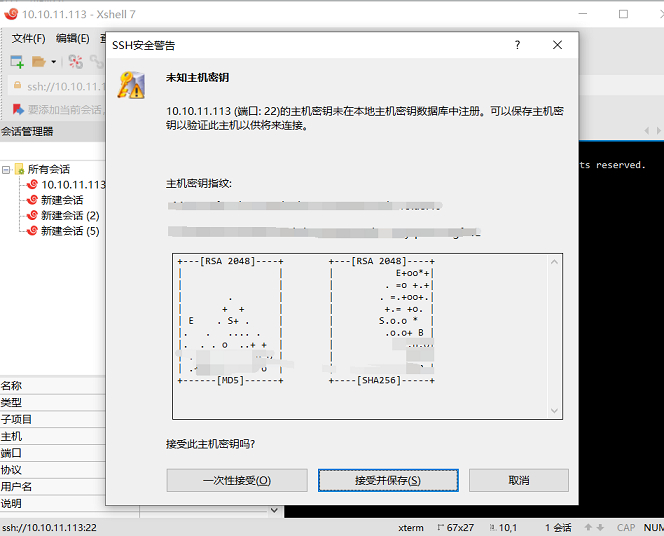Image resolution: width=664 pixels, height=536 pixels.
Task: Click the 端口 property row
Action: pyautogui.click(x=53, y=453)
